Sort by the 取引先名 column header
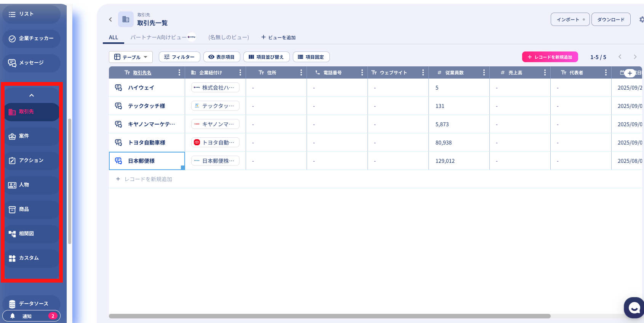644x323 pixels. 142,73
